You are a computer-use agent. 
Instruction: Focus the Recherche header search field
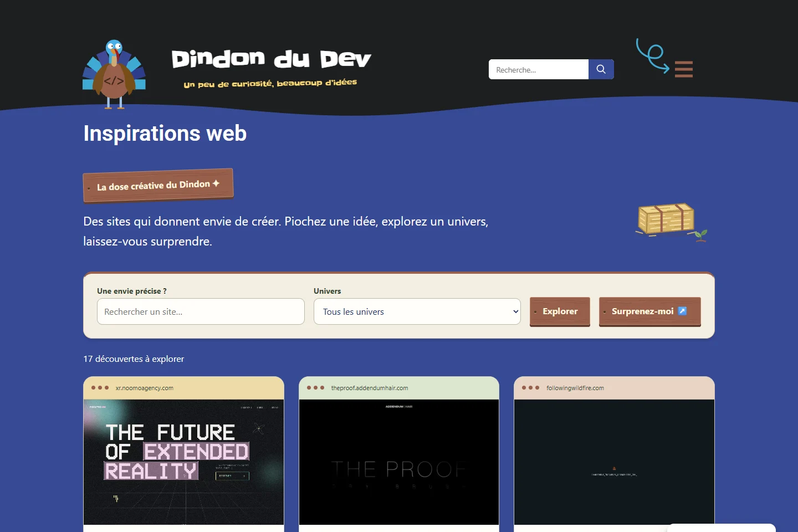pos(539,69)
